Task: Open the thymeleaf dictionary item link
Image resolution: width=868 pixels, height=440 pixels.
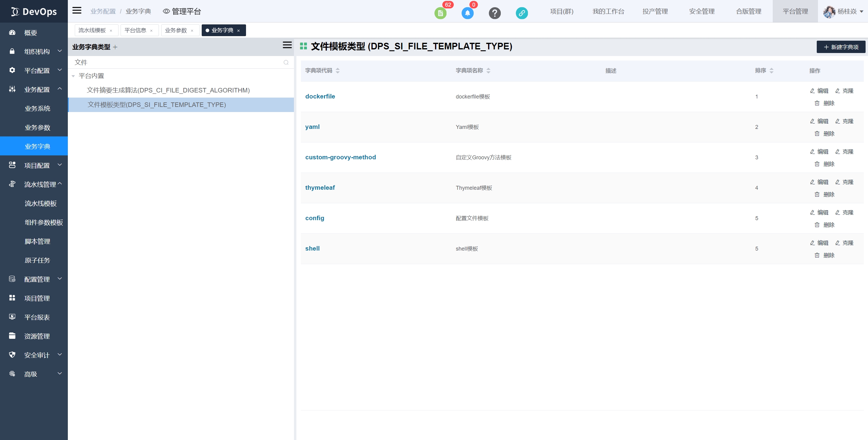Action: 320,188
